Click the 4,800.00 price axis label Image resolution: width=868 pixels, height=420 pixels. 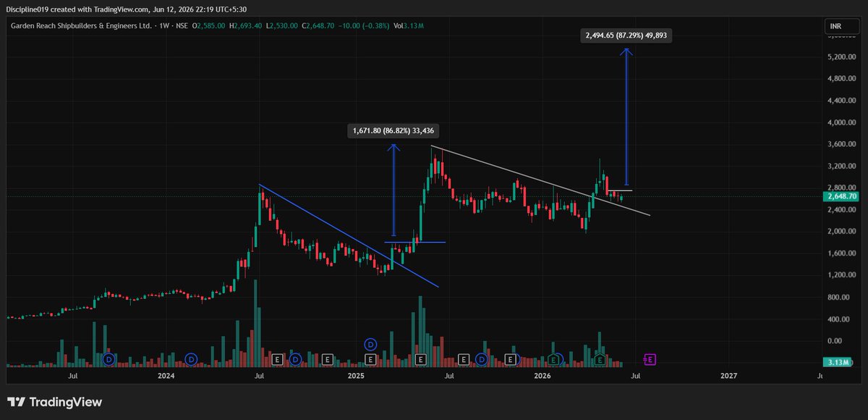pyautogui.click(x=843, y=79)
